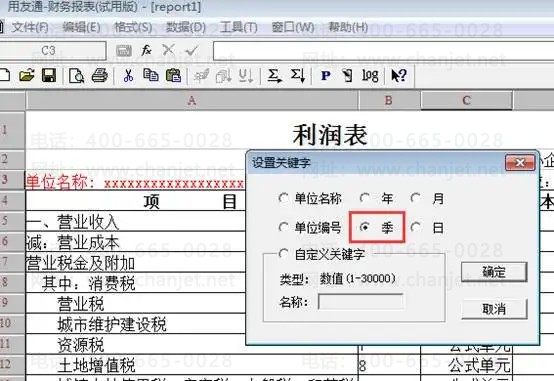Save the report with floppy disk icon
This screenshot has width=554, height=381.
(49, 75)
